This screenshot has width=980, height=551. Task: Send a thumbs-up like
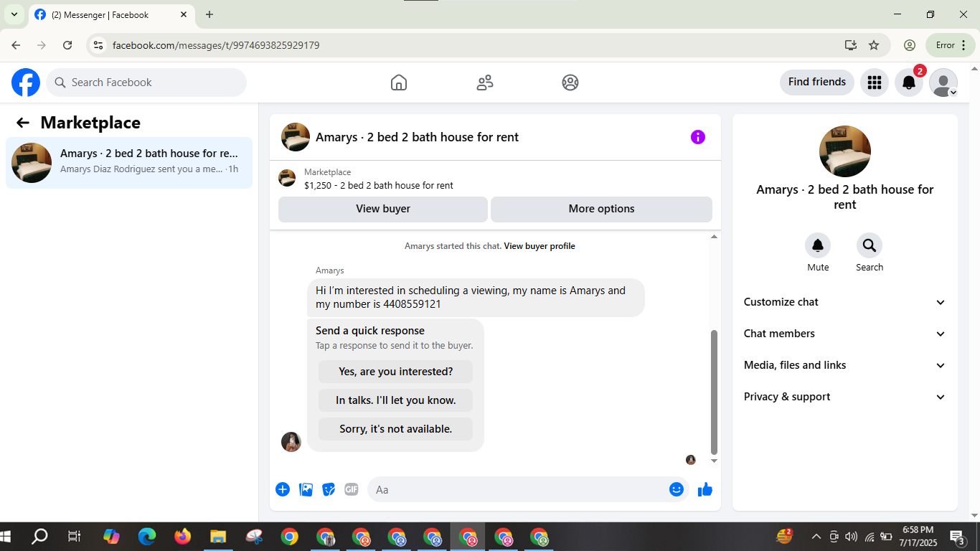(x=705, y=489)
